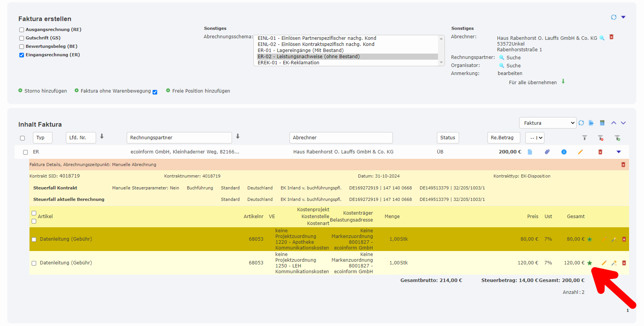644x326 pixels.
Task: Click the add filter funnel icon
Action: pos(617,138)
